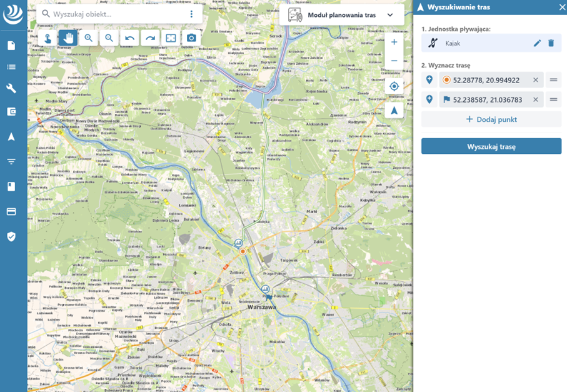Center map on my current location
This screenshot has height=392, width=567.
pyautogui.click(x=394, y=86)
